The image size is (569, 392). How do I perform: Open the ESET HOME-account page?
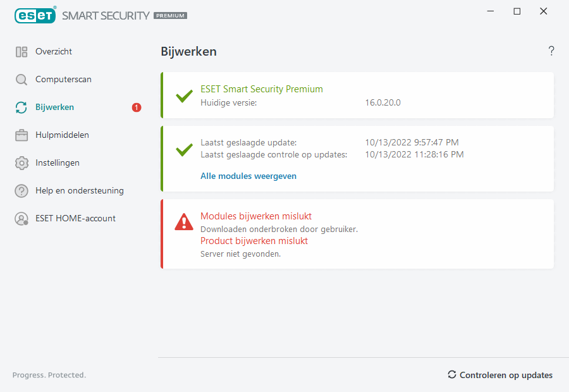coord(75,219)
